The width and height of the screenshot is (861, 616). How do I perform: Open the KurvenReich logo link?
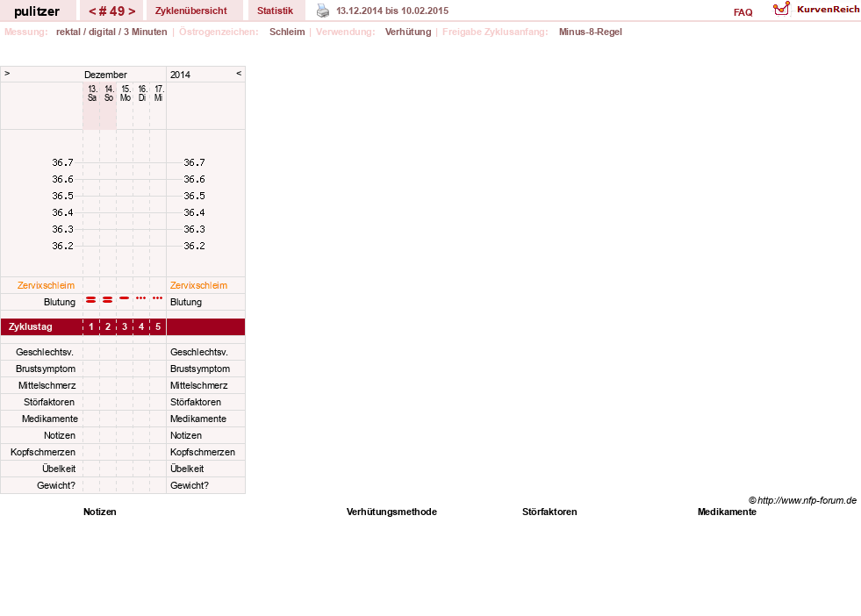816,9
